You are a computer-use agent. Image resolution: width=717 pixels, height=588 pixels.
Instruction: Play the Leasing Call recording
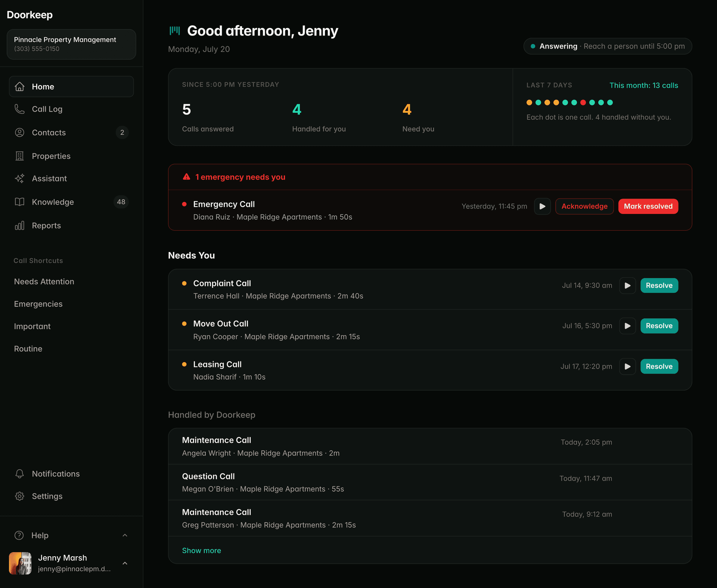tap(627, 367)
